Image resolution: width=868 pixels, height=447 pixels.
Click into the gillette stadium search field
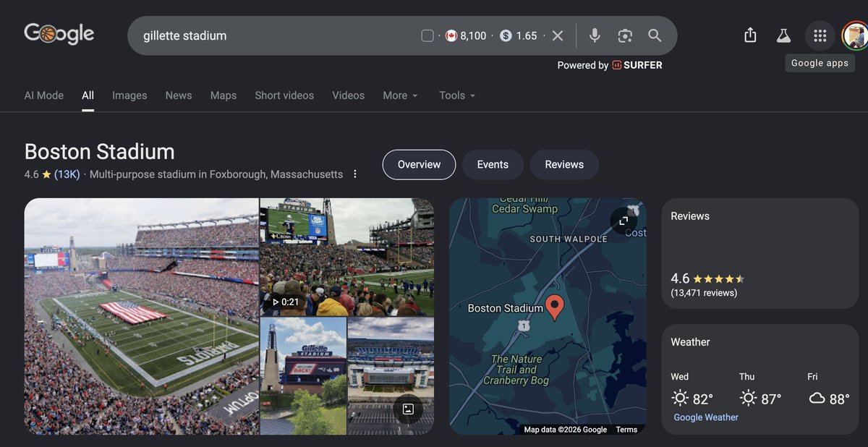275,35
